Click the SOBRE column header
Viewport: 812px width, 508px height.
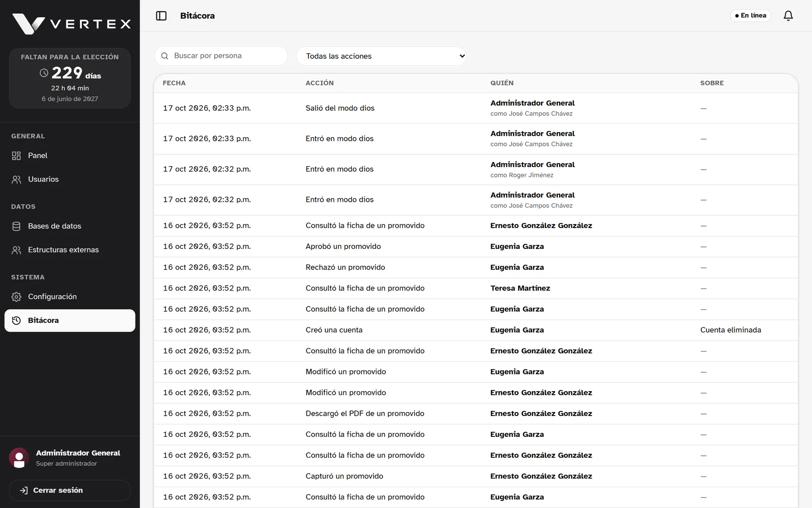coord(712,83)
